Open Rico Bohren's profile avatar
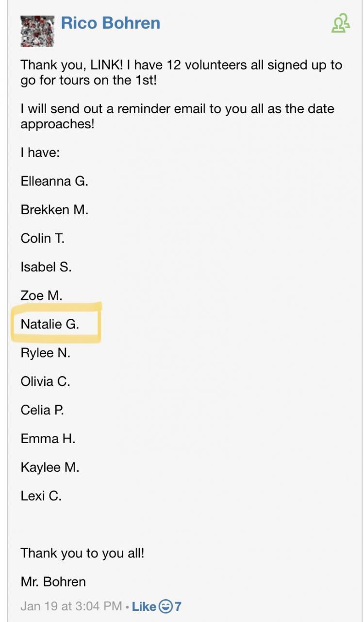Image resolution: width=364 pixels, height=622 pixels. tap(37, 31)
